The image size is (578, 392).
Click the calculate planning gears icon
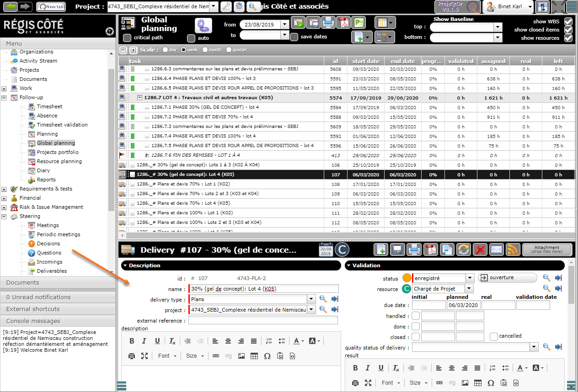(203, 26)
